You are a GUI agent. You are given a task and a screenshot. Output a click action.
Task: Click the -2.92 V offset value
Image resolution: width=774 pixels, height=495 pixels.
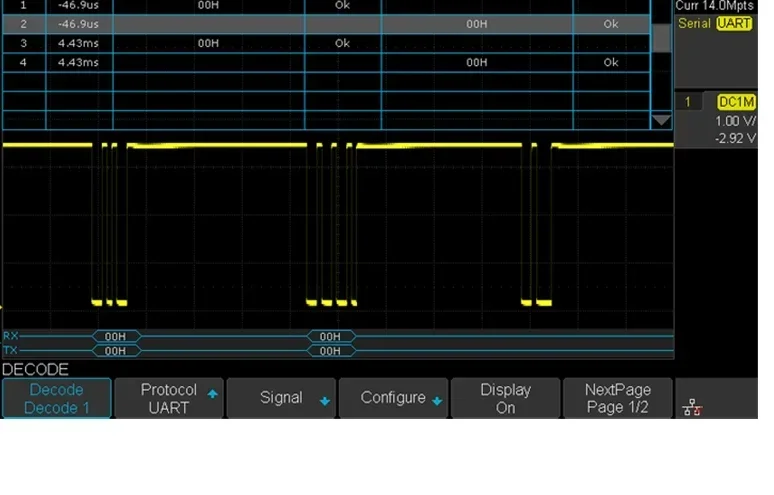pyautogui.click(x=735, y=138)
